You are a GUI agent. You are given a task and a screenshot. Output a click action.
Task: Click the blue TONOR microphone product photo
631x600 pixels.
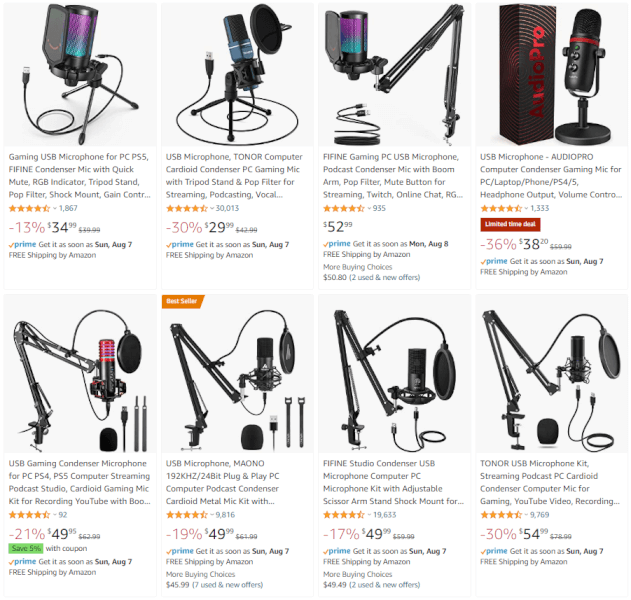(x=237, y=74)
